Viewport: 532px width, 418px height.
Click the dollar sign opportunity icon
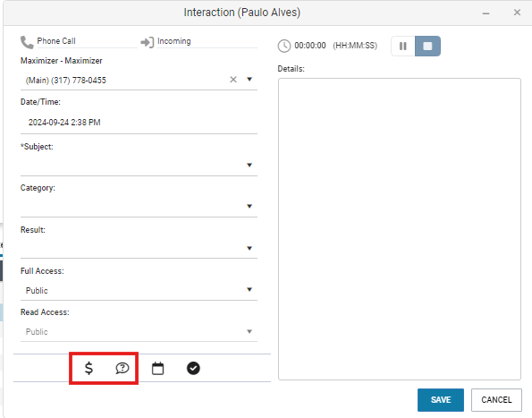click(x=89, y=368)
